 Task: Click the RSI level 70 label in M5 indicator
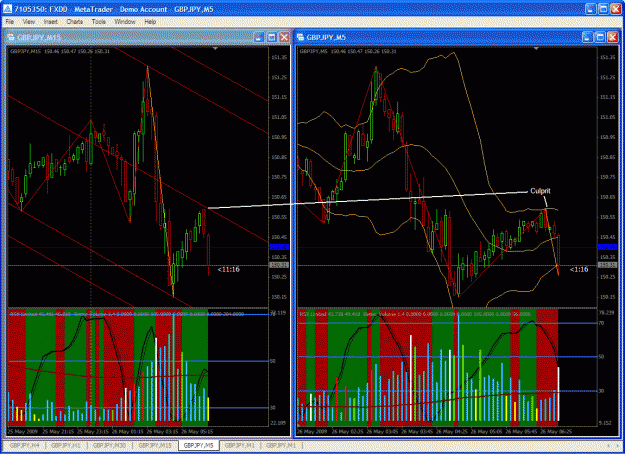[x=602, y=323]
